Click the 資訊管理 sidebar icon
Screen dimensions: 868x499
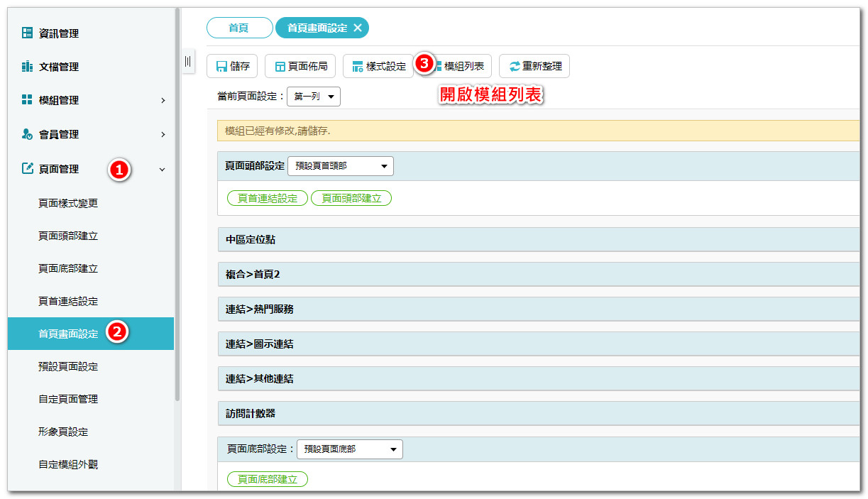[27, 33]
